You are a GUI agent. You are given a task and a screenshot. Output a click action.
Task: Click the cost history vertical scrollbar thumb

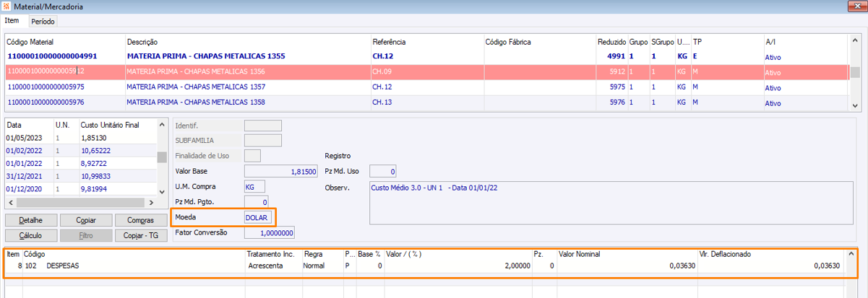163,157
